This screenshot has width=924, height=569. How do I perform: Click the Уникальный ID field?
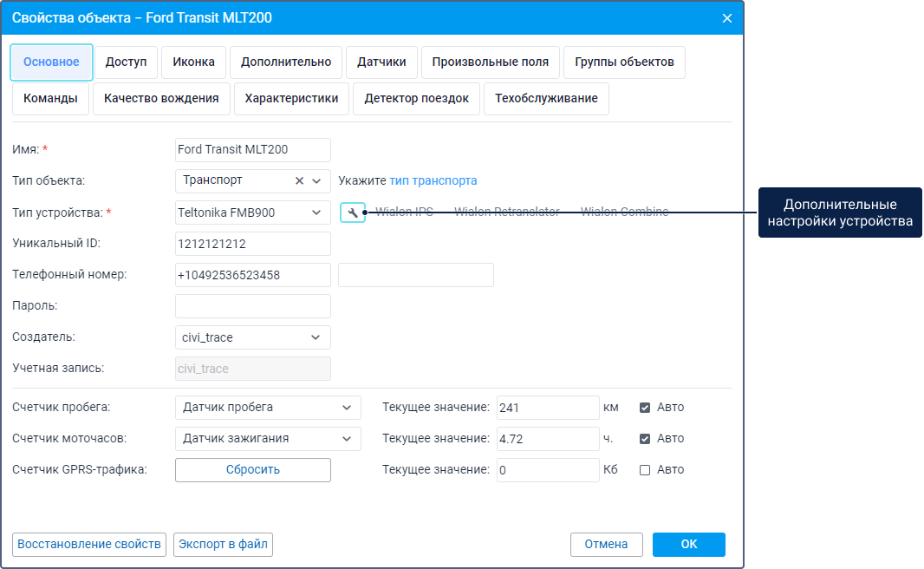[x=253, y=244]
